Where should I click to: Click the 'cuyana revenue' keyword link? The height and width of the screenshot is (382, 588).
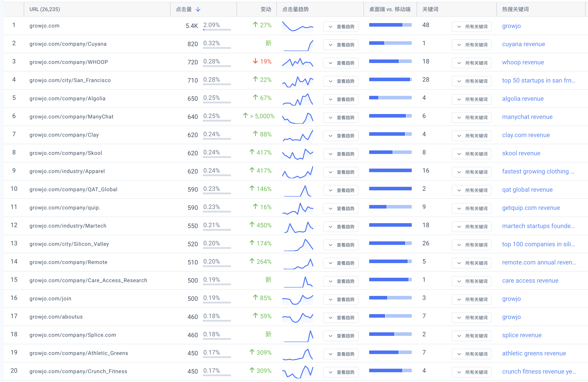(523, 44)
